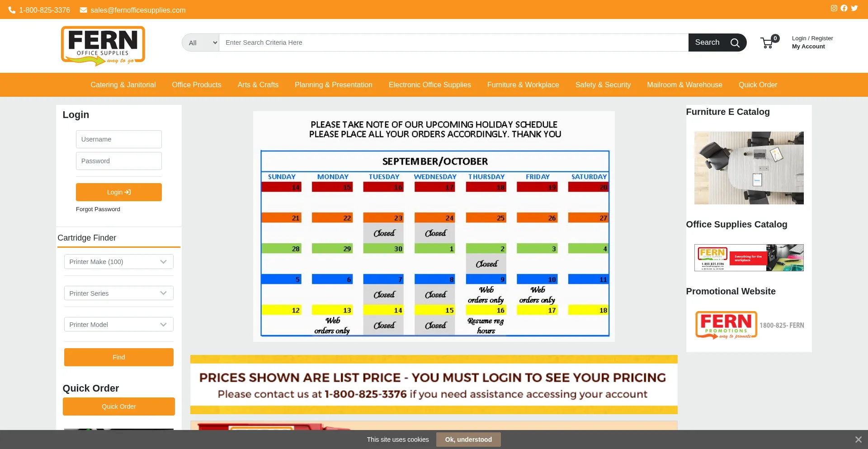This screenshot has width=868, height=449.
Task: Click the sales email address link
Action: 138,10
